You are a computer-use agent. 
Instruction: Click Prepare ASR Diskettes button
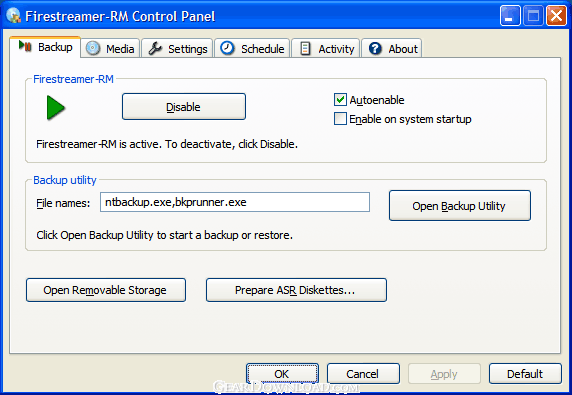[296, 290]
